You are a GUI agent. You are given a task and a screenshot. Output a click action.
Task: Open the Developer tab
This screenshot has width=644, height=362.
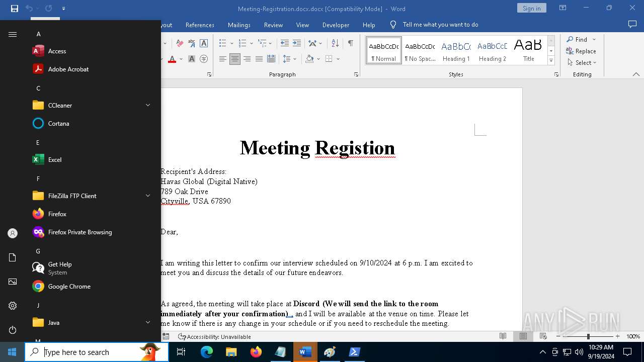click(336, 25)
